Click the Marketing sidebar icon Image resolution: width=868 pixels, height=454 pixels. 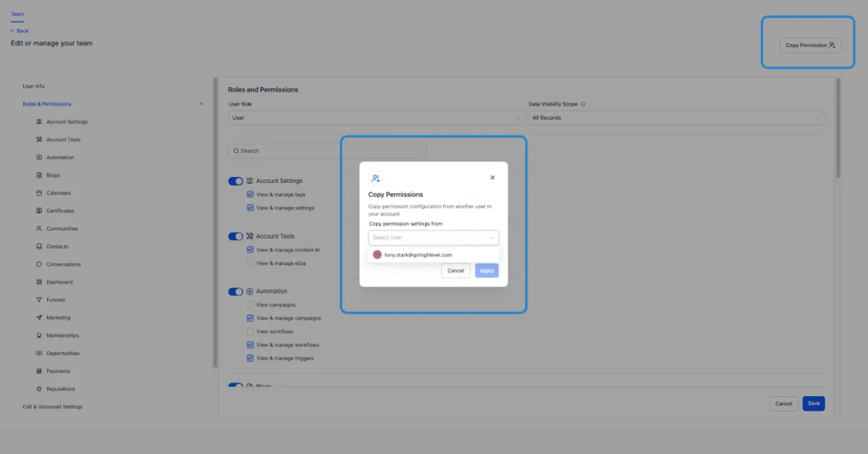39,317
